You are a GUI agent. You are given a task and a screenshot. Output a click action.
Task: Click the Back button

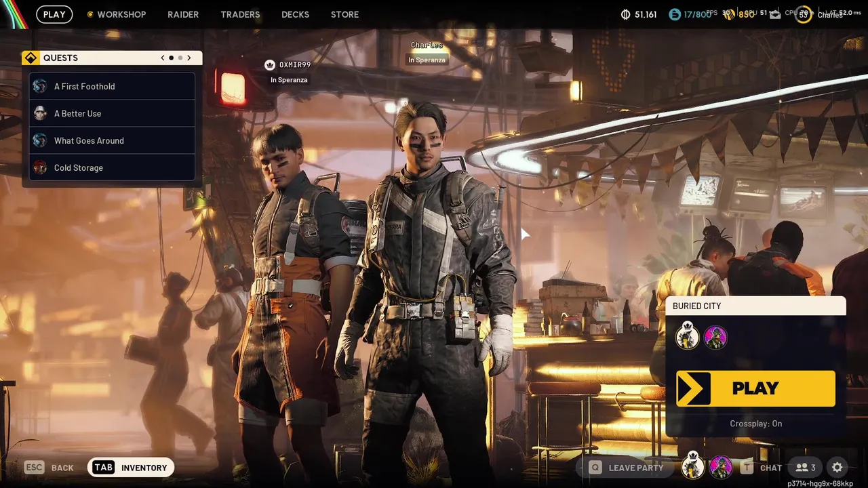click(x=50, y=468)
